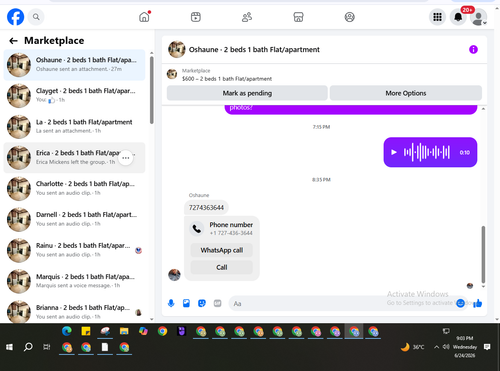Screen dimensions: 500x371
Task: Open the Charlotte conversation
Action: [x=74, y=188]
